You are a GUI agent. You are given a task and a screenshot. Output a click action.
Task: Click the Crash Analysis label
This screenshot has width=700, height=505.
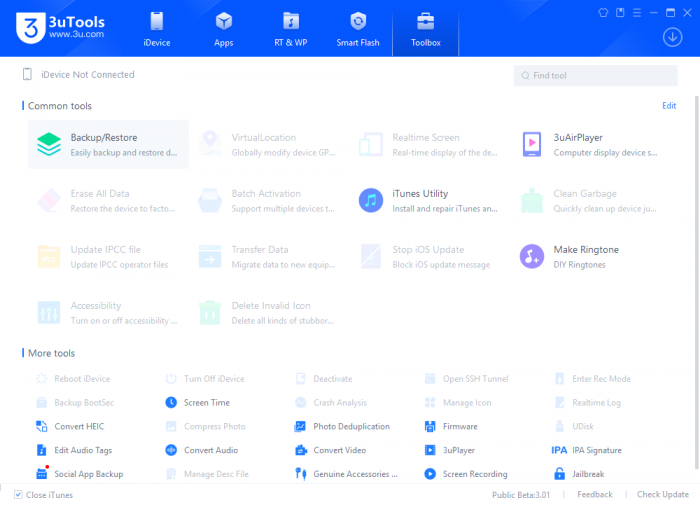pyautogui.click(x=340, y=402)
